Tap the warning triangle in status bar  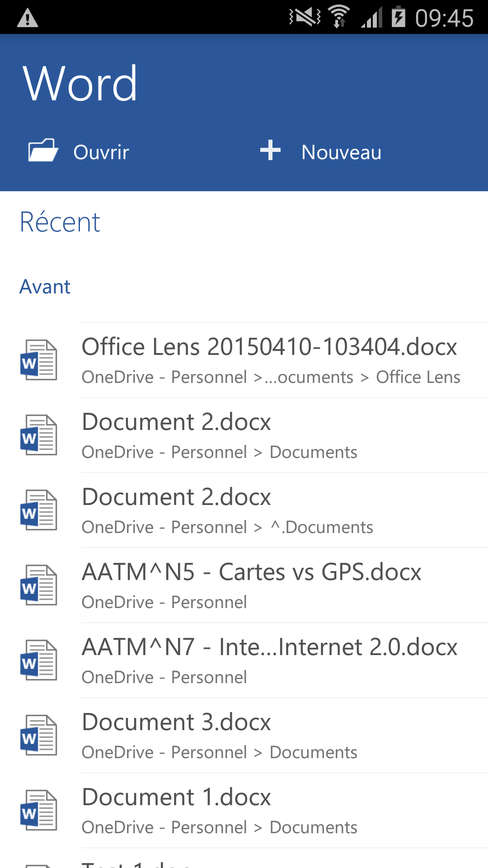coord(28,19)
